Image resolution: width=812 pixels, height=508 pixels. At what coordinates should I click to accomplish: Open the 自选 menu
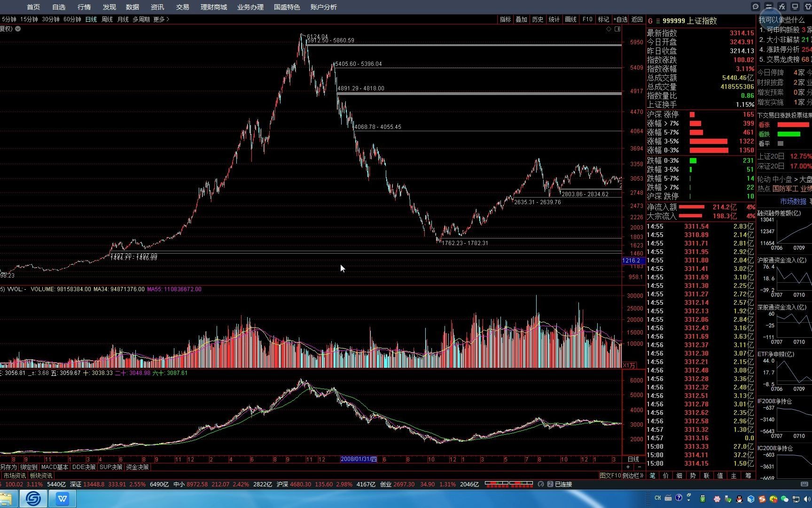(x=59, y=7)
